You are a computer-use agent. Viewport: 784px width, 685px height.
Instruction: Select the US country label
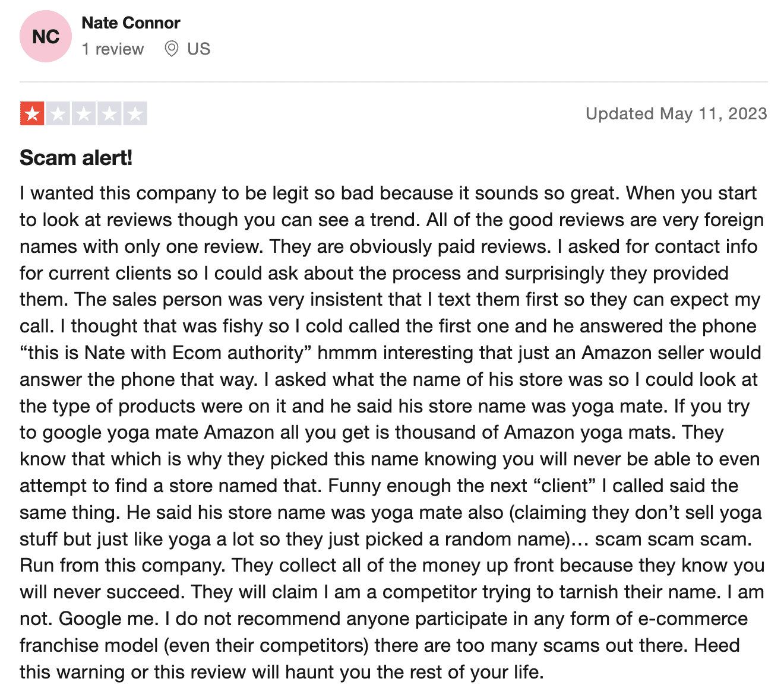[198, 49]
